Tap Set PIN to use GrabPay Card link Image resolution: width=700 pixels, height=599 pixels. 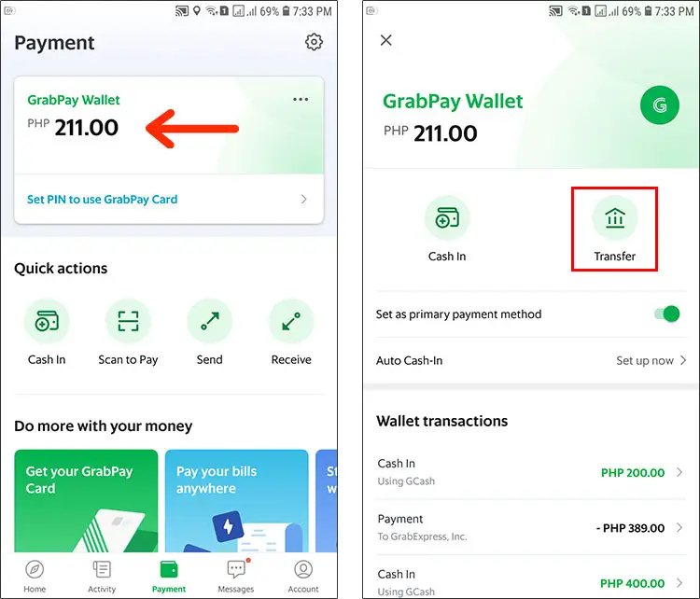103,199
